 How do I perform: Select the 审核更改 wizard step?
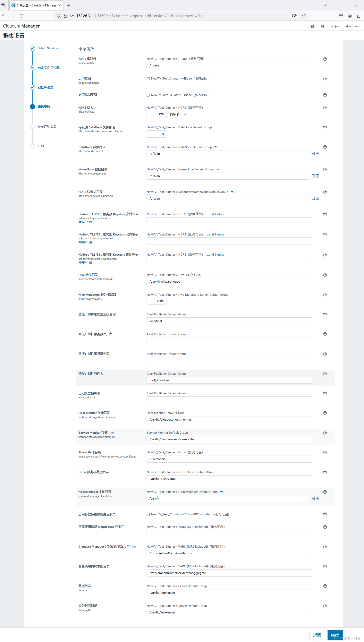pos(44,107)
